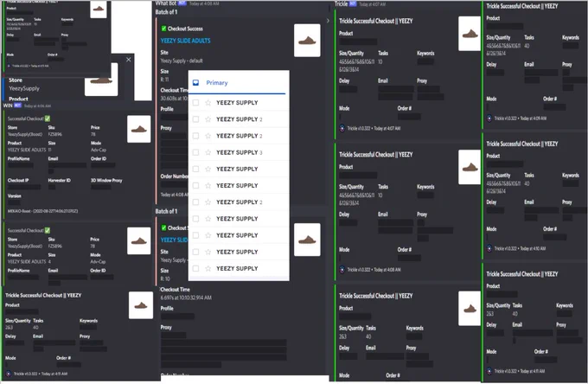
Task: Open slide image in the YeezySupply Store popup
Action: [101, 80]
